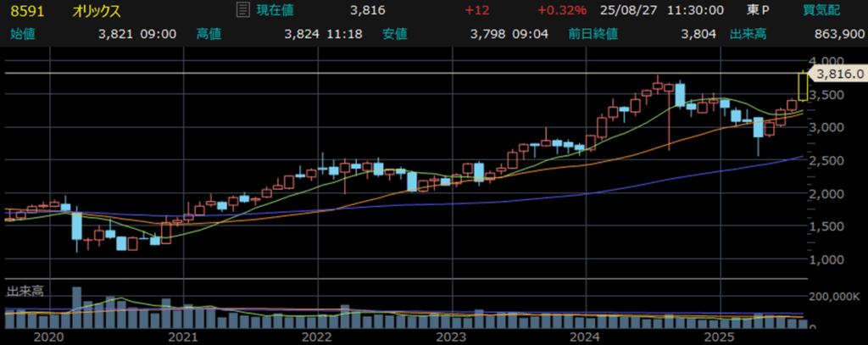The image size is (868, 345).
Task: Click the 始値 opening price label
Action: pos(22,34)
